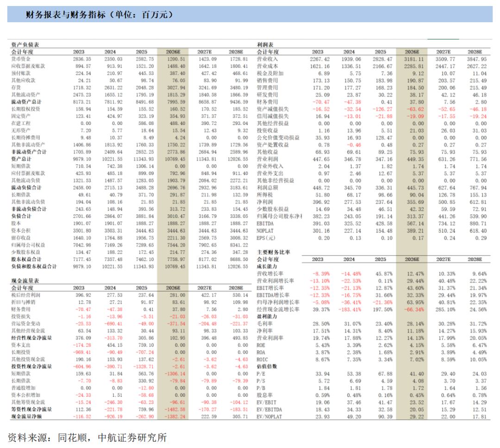Select the 利润表 section heading

coord(265,44)
